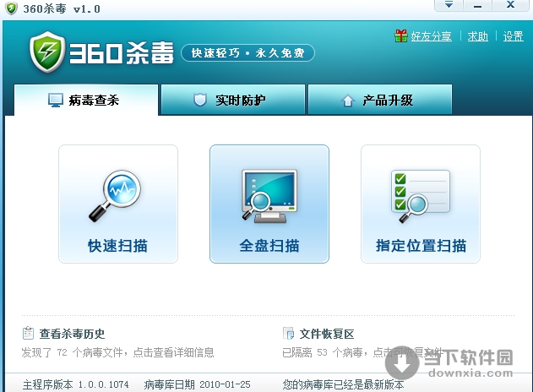
Task: Click the 快速轻巧·永久免费 slogan badge
Action: coord(247,52)
